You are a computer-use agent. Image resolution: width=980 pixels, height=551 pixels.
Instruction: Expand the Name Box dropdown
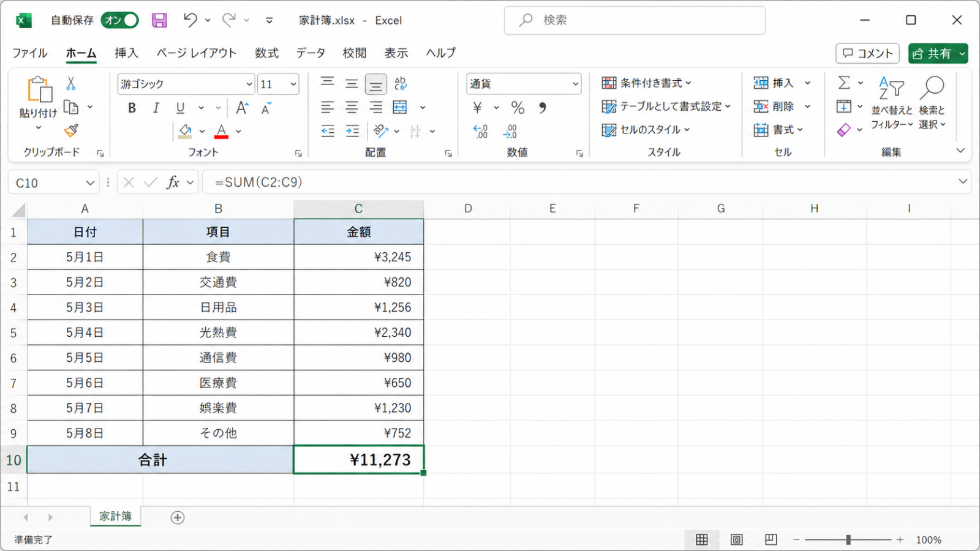click(89, 182)
